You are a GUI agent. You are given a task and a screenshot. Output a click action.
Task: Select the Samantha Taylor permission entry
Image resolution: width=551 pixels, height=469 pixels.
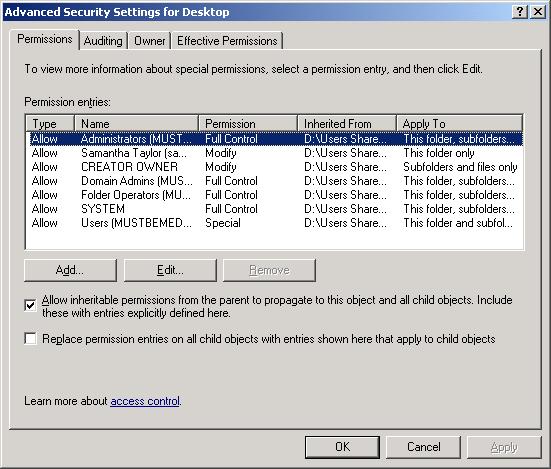click(274, 153)
